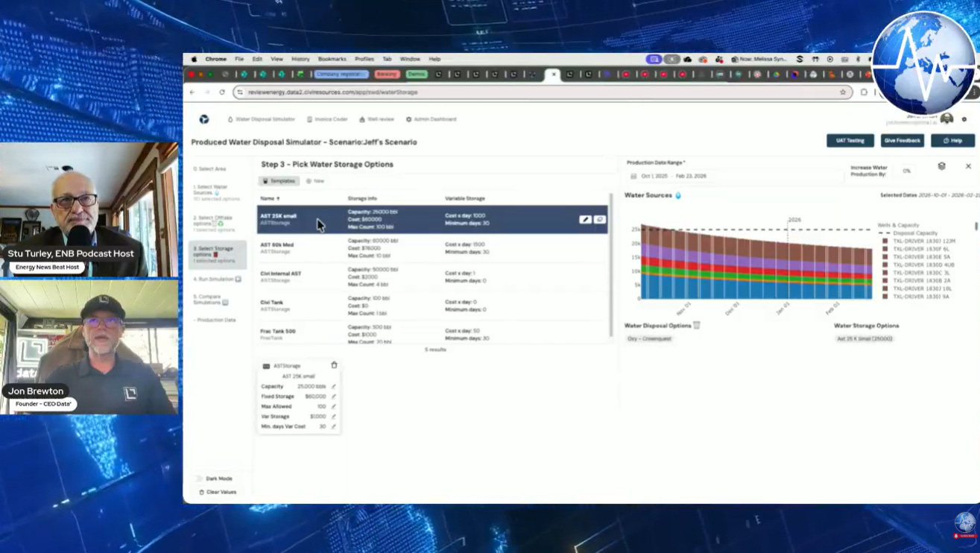Image resolution: width=980 pixels, height=553 pixels.
Task: Toggle the Dark Mode switch
Action: (199, 478)
